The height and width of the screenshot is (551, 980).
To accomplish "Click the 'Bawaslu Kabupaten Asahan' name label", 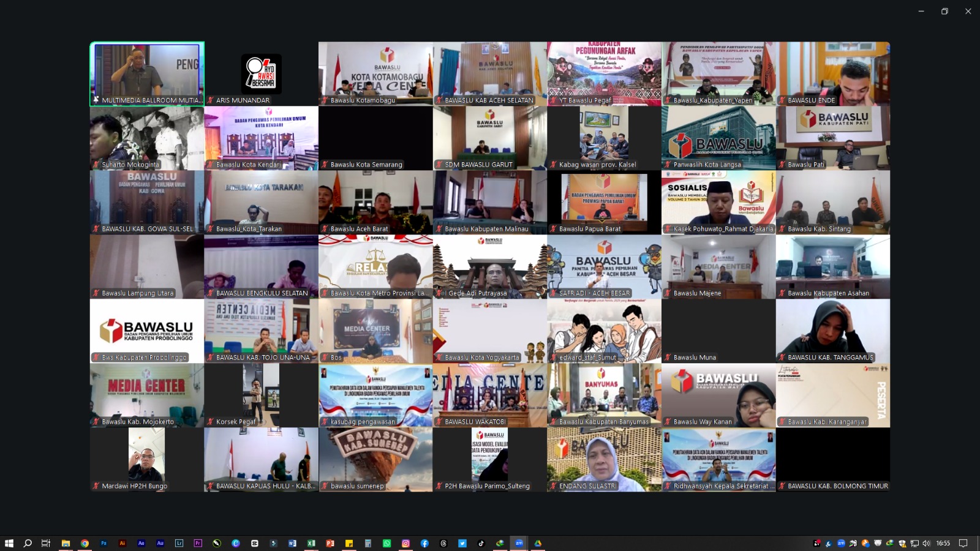I will 829,293.
